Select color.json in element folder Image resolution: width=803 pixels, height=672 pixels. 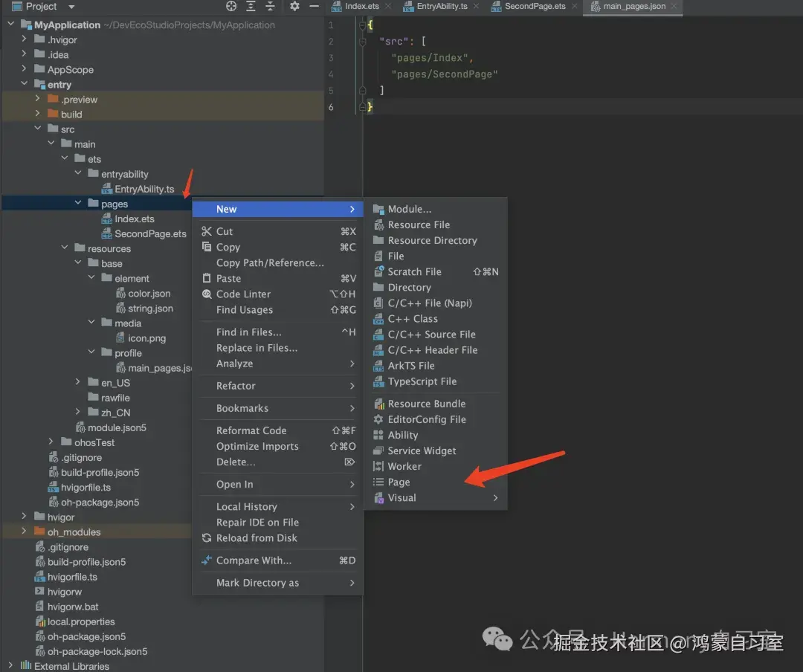tap(143, 294)
